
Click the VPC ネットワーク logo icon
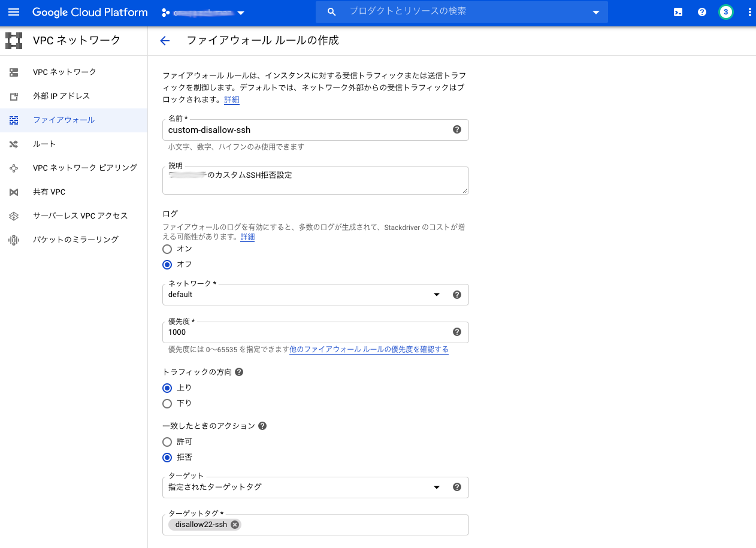click(x=13, y=40)
